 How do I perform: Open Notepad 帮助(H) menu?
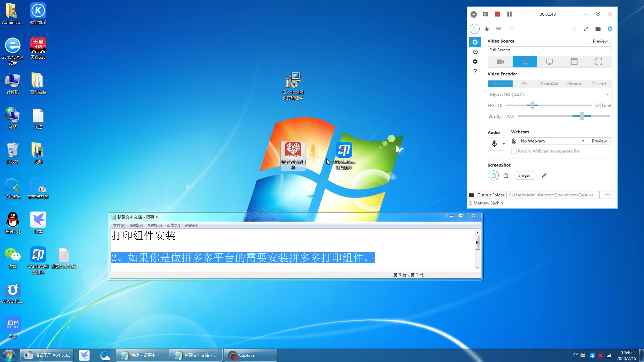pyautogui.click(x=192, y=226)
